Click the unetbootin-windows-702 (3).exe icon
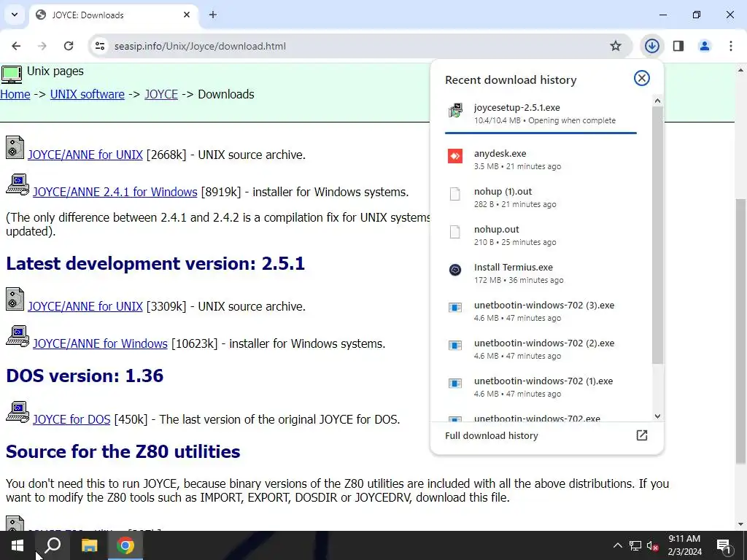 pyautogui.click(x=455, y=308)
